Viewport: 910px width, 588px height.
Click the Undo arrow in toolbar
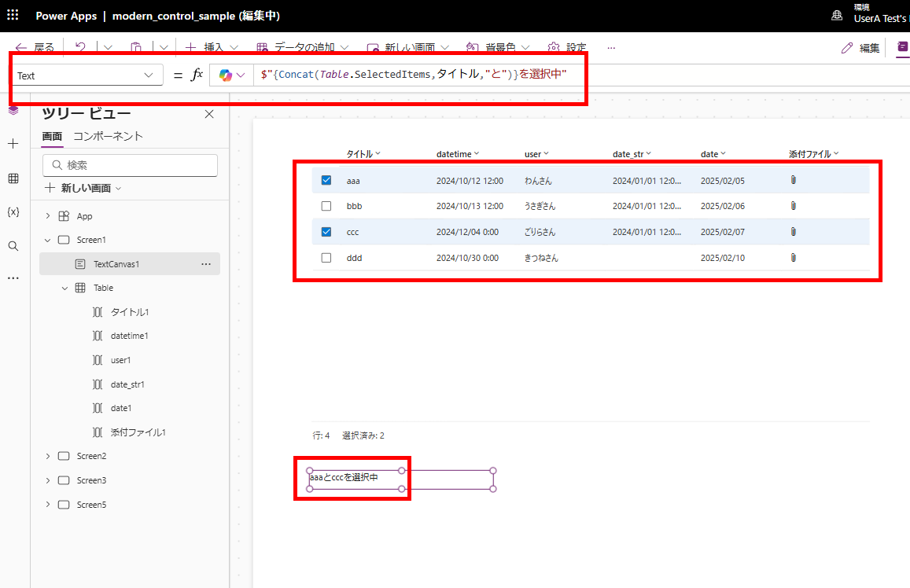point(81,47)
